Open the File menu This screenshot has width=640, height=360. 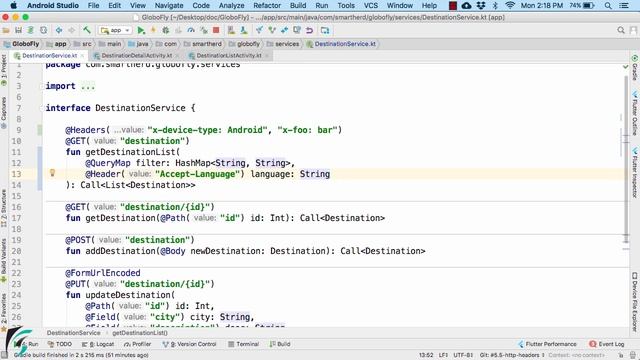tap(93, 6)
